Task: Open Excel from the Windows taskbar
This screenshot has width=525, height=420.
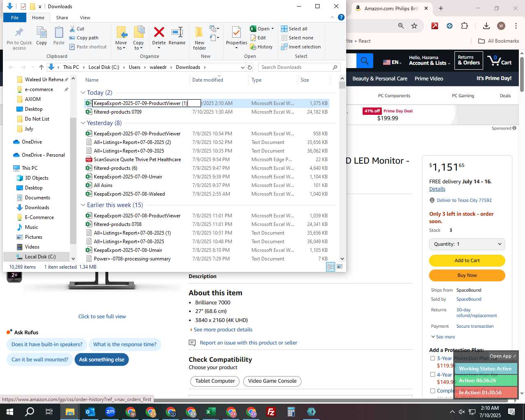Action: [210, 412]
